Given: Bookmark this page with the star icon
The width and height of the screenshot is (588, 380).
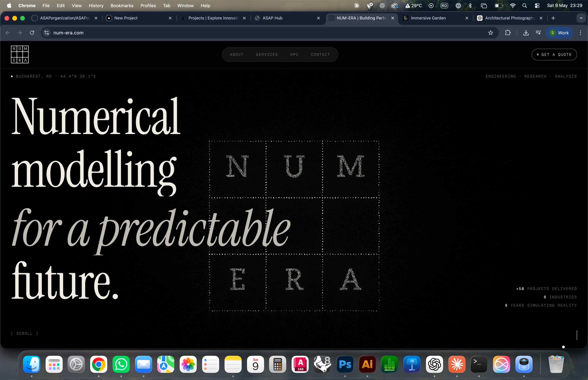Looking at the screenshot, I should tap(490, 33).
